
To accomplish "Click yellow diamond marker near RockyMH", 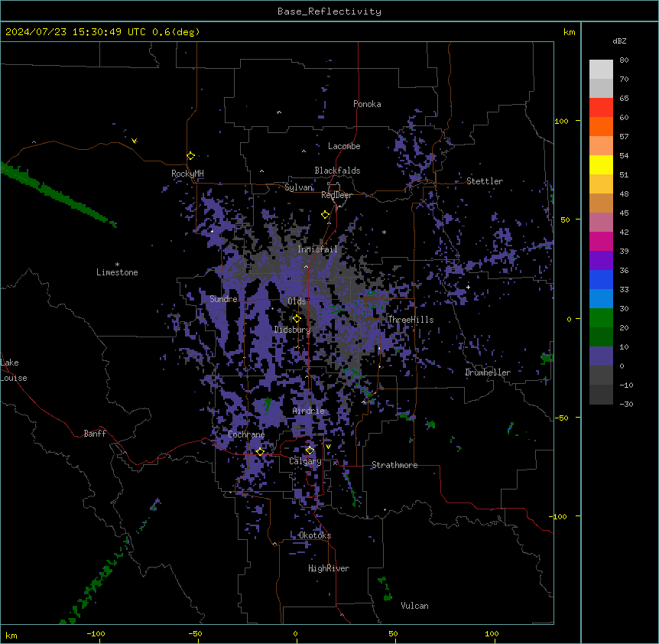I will point(190,156).
